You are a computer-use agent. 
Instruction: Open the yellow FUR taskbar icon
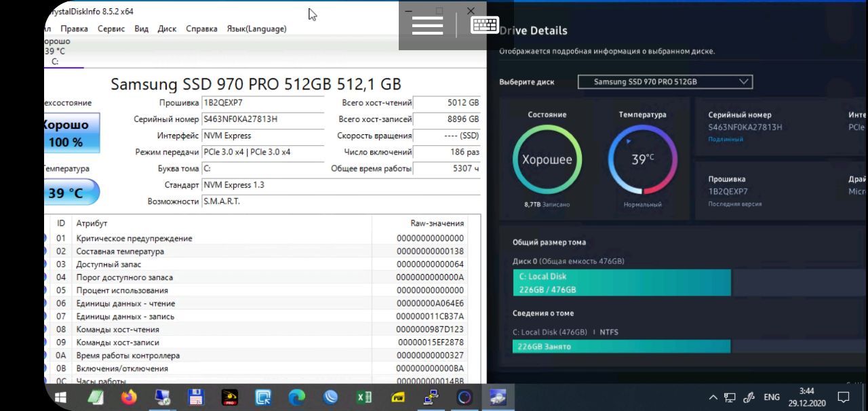tap(399, 397)
